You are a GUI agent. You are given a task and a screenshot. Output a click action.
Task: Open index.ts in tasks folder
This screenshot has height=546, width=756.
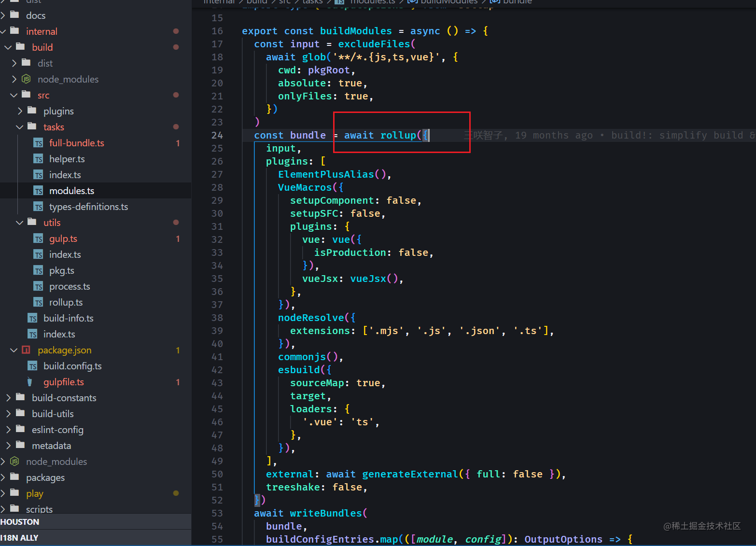pyautogui.click(x=65, y=175)
